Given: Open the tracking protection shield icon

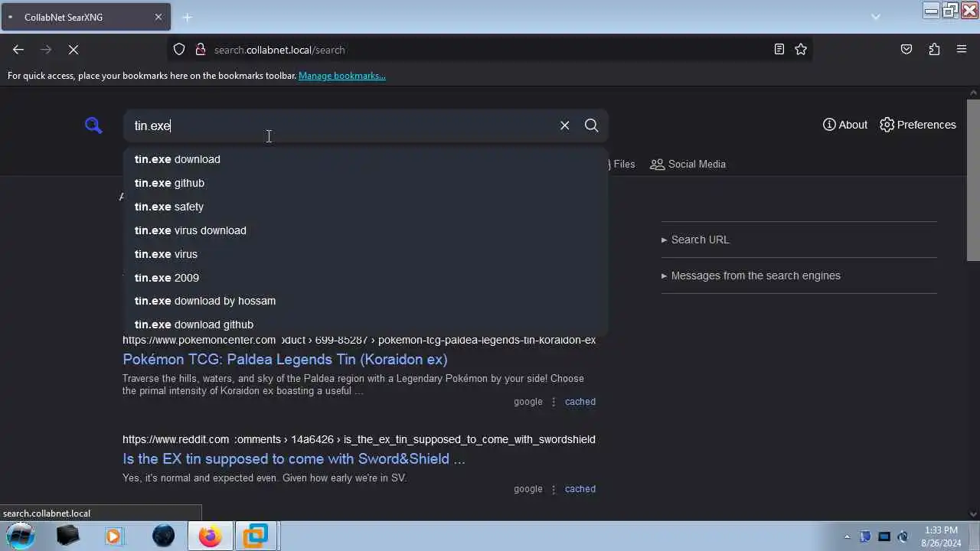Looking at the screenshot, I should point(179,50).
